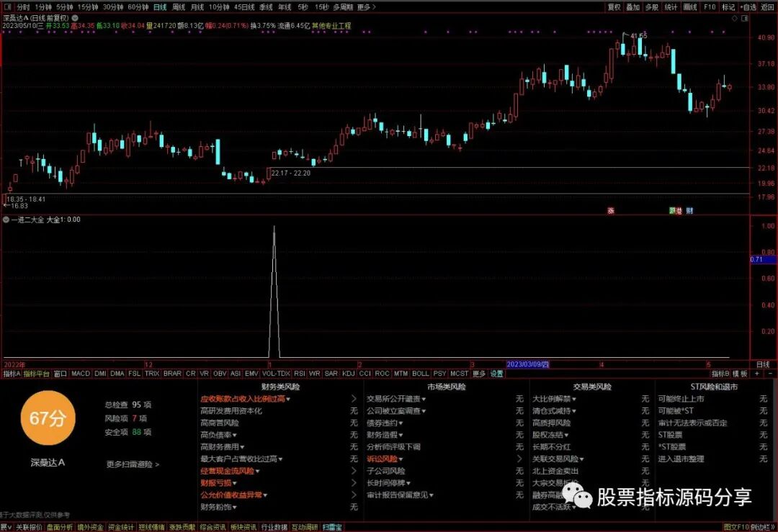The image size is (778, 532).
Task: Click the 其他专业工程 industry label
Action: click(x=331, y=26)
